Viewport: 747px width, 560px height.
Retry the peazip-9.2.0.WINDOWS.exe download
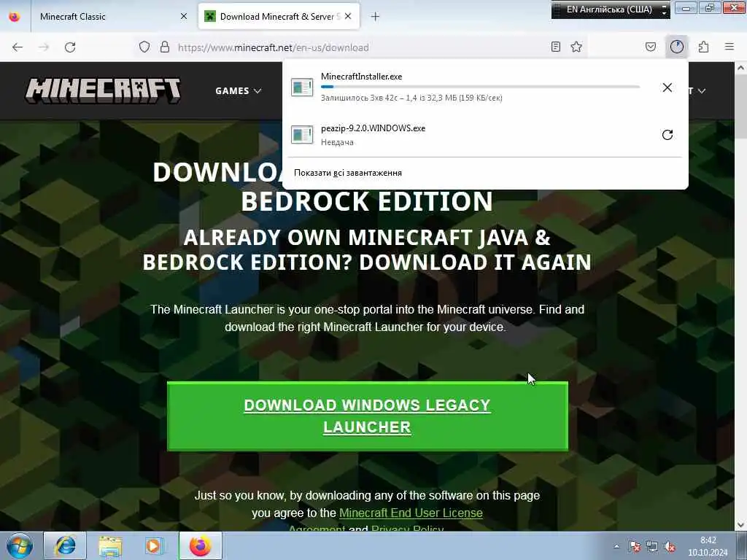[x=667, y=135]
